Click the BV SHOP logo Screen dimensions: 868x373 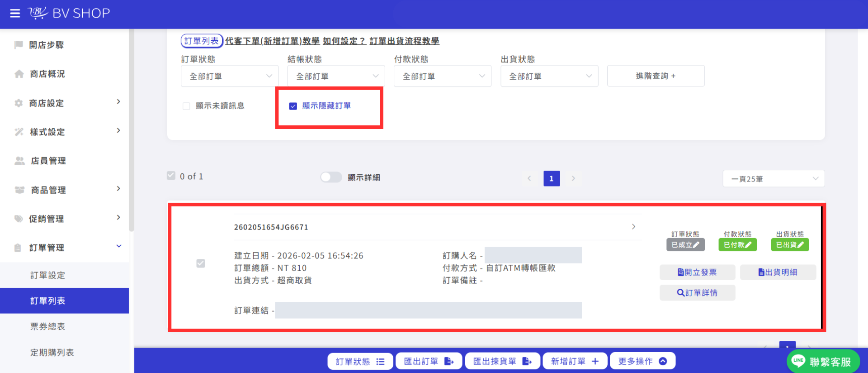pos(69,13)
